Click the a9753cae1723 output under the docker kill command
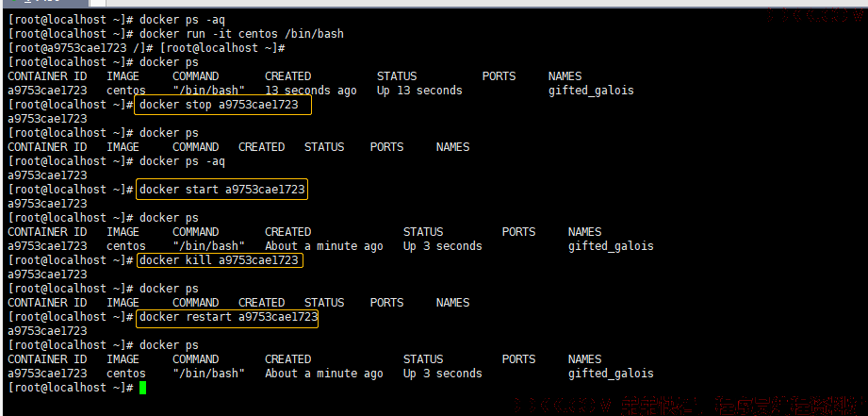The height and width of the screenshot is (416, 868). [x=47, y=275]
